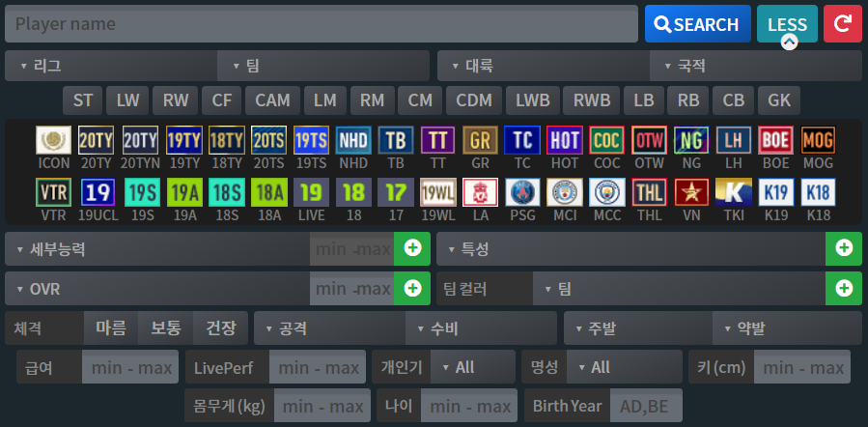Screen dimensions: 868x427
Task: Select the TKI season badge
Action: tap(734, 192)
